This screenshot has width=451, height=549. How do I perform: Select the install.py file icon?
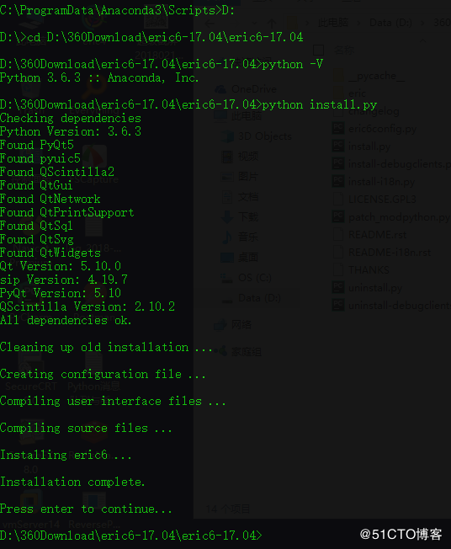[338, 146]
